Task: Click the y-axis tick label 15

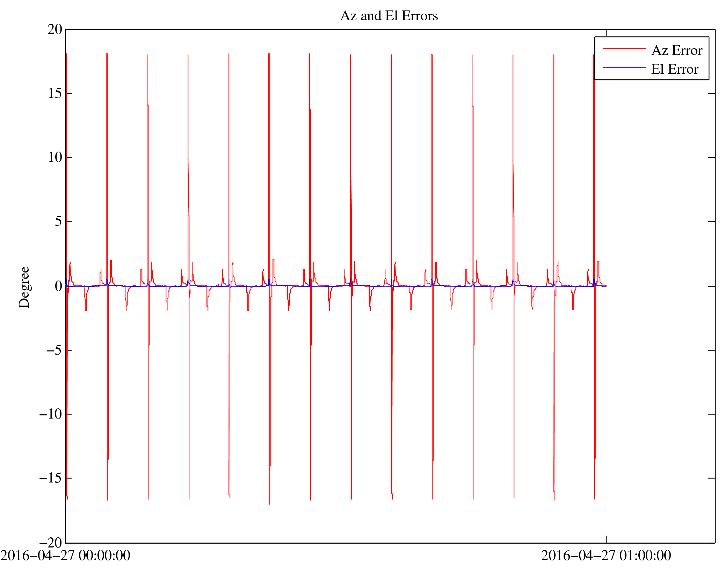Action: [x=55, y=94]
